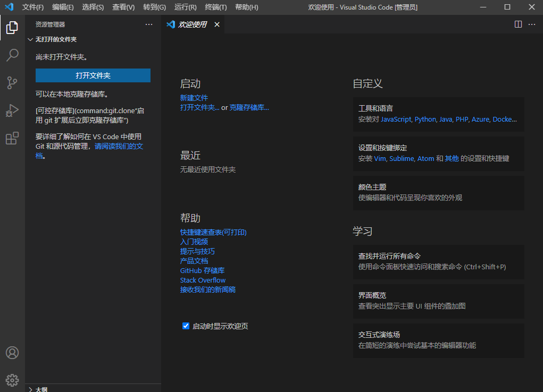Click the Java language link

coord(446,120)
